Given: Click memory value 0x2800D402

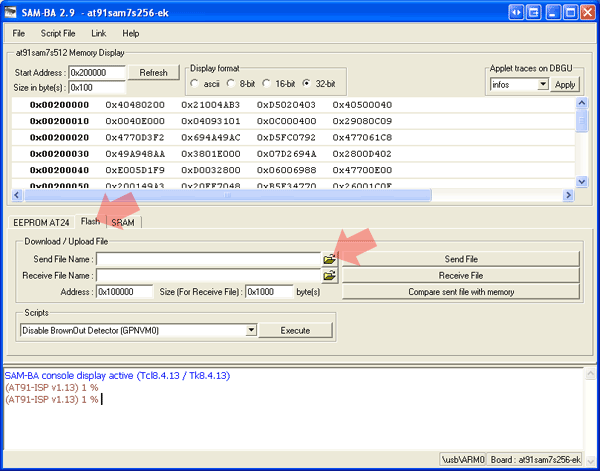Looking at the screenshot, I should pos(362,154).
